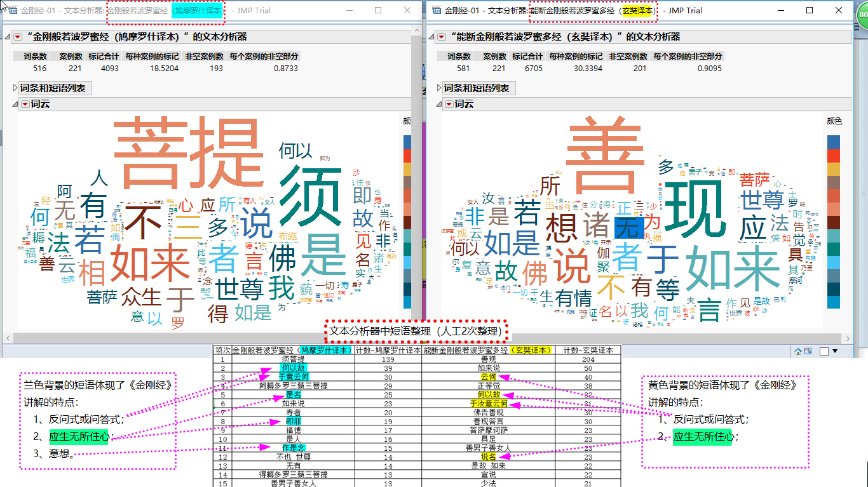
Task: Select the word 如来 in left word cloud
Action: pos(150,264)
